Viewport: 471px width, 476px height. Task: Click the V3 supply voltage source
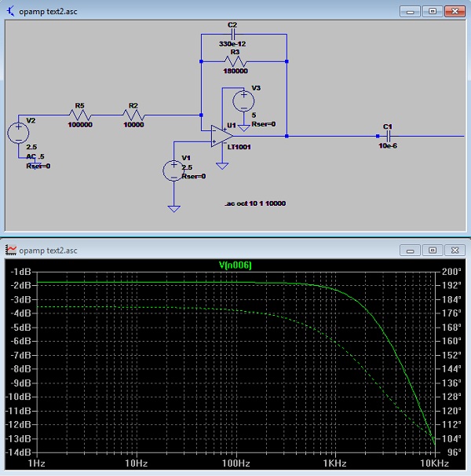[x=244, y=100]
